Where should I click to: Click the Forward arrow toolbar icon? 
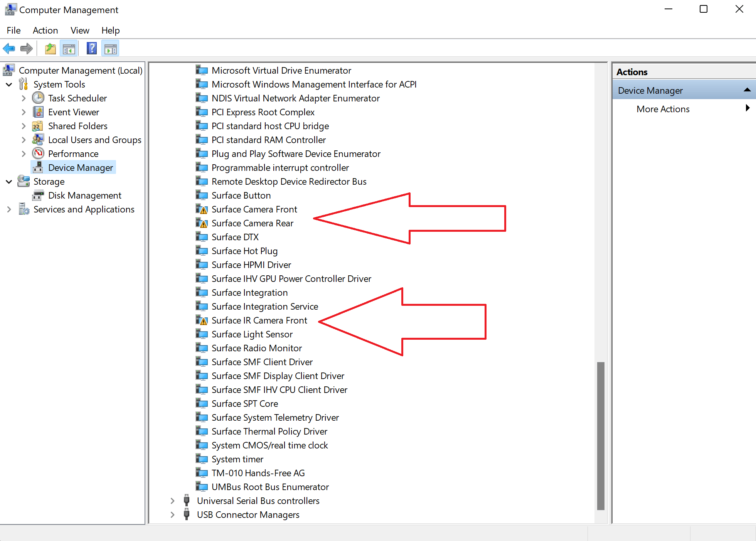[27, 49]
